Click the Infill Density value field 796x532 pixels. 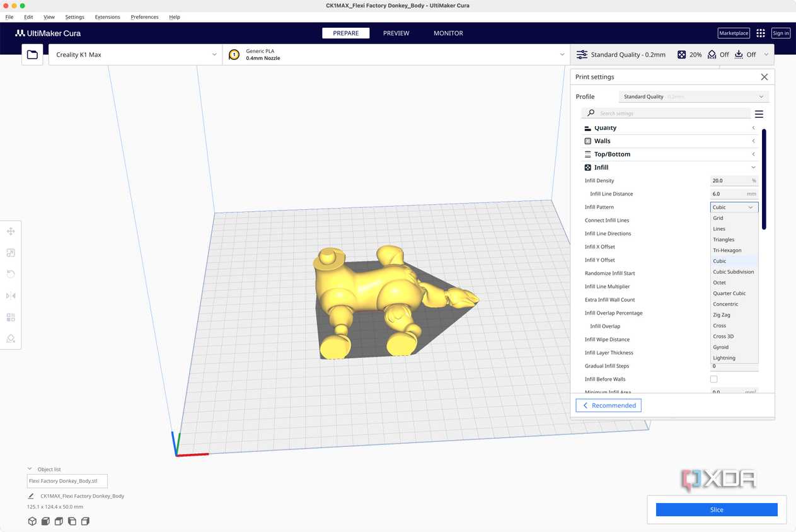point(734,181)
